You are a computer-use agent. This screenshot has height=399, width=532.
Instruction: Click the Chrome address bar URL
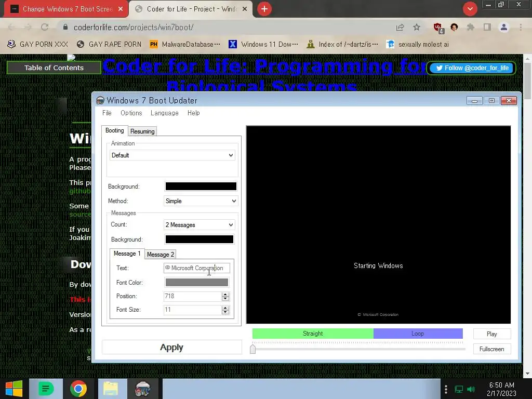134,27
